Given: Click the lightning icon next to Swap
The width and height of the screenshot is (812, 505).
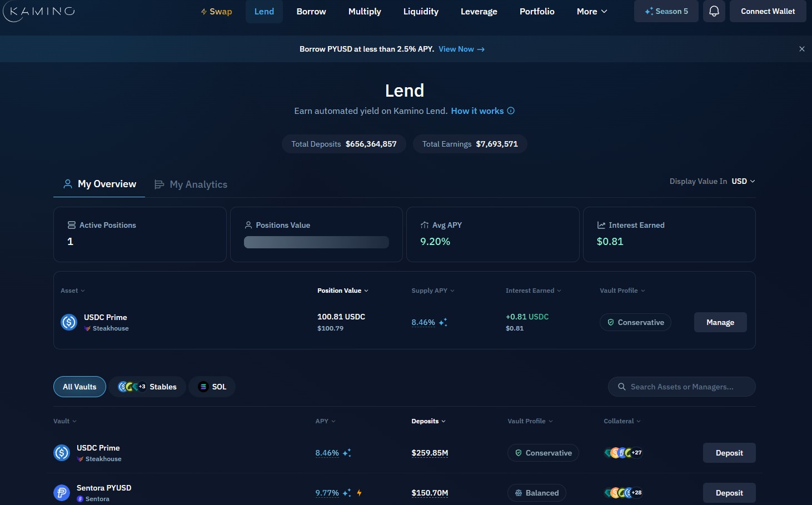Looking at the screenshot, I should pyautogui.click(x=203, y=11).
